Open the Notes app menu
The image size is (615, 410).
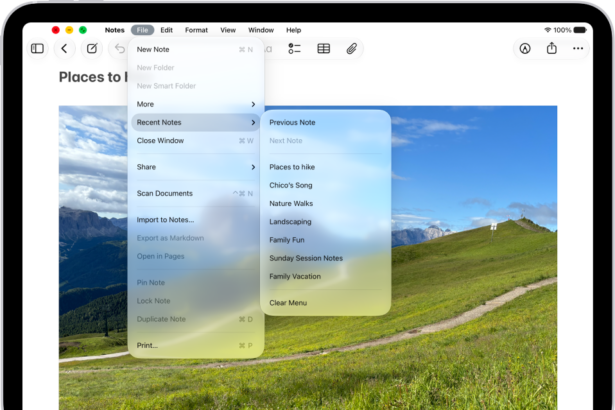tap(115, 30)
